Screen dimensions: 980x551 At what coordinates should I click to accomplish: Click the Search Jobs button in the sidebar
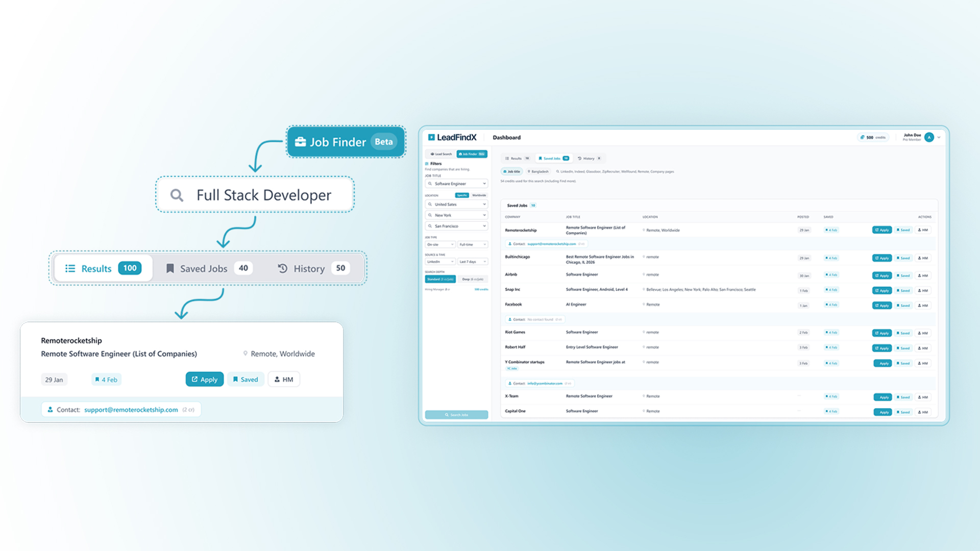pyautogui.click(x=456, y=415)
